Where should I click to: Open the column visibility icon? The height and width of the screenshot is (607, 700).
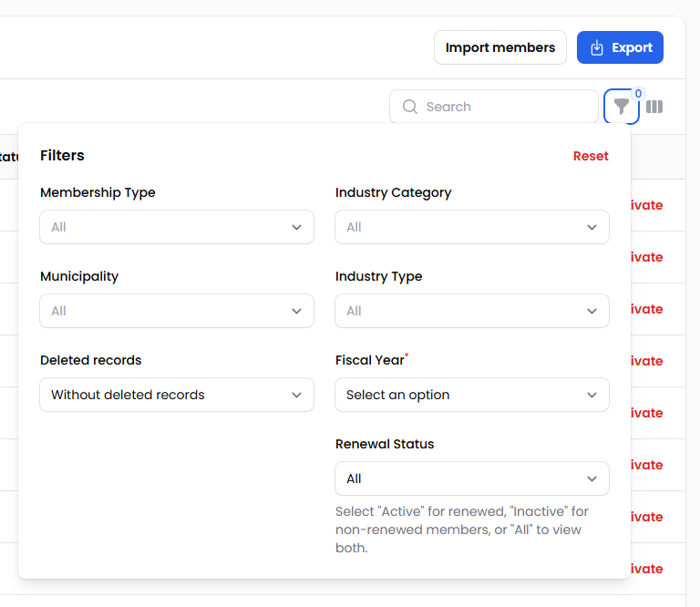point(654,107)
